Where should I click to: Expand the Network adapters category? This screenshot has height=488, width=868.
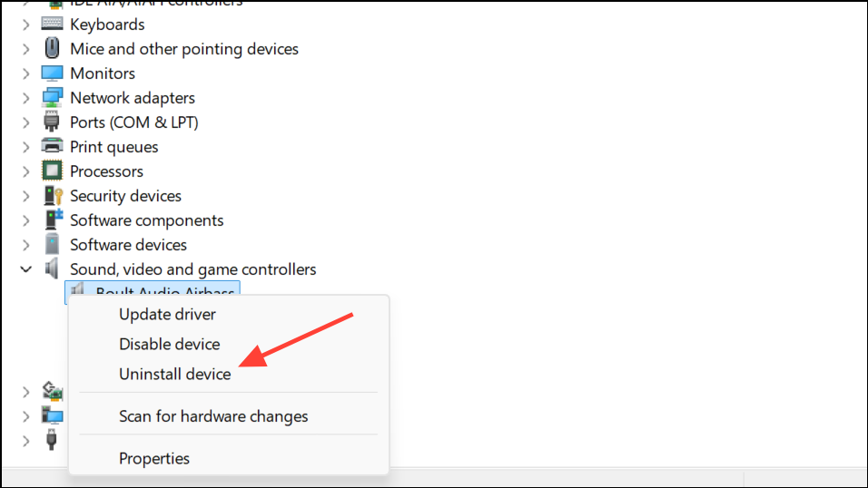(x=25, y=98)
